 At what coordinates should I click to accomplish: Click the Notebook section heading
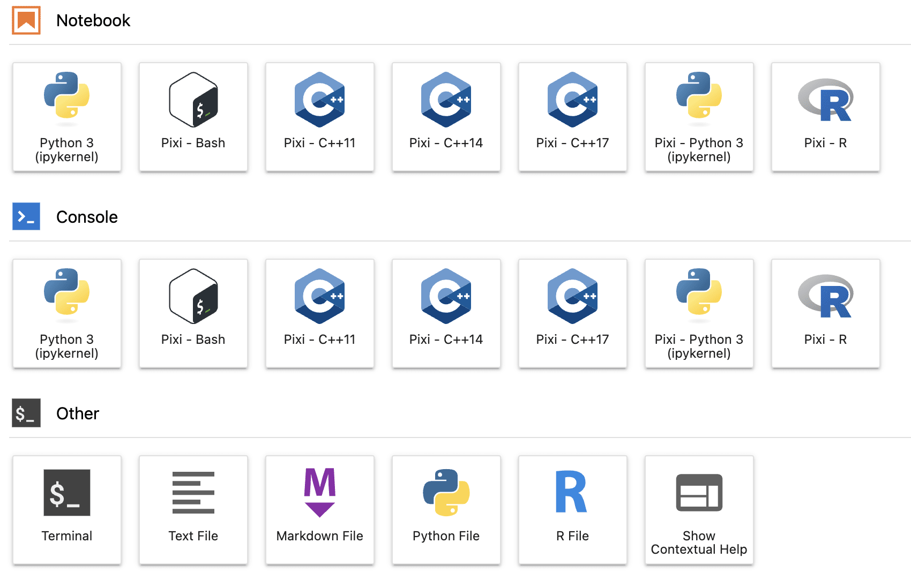(x=93, y=20)
